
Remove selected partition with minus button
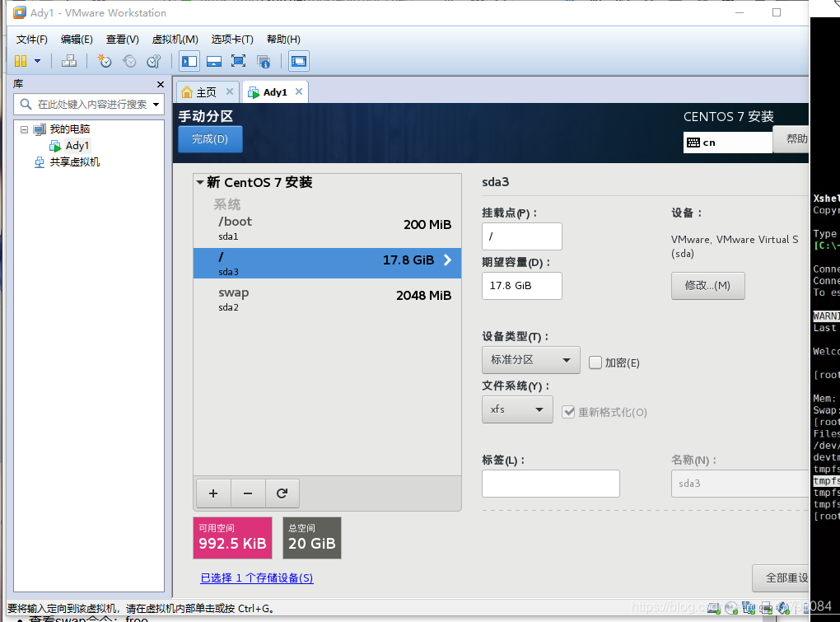point(248,493)
